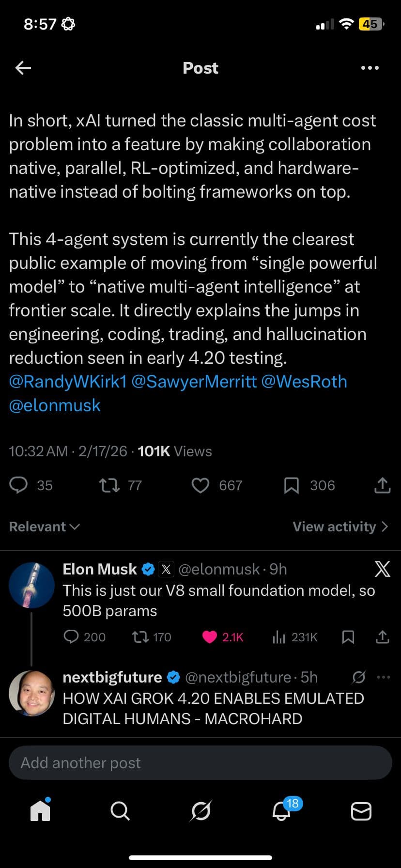Repost the main post with 77 reposts

109,485
